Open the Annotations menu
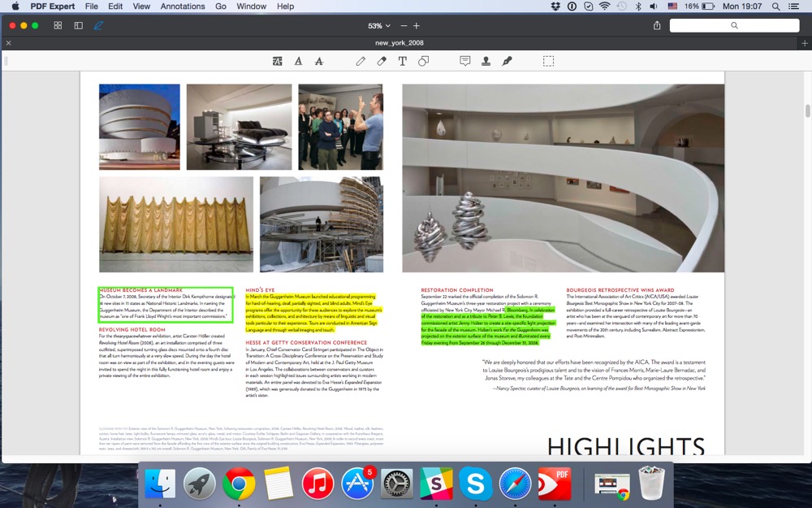Viewport: 812px width, 508px height. pyautogui.click(x=183, y=7)
